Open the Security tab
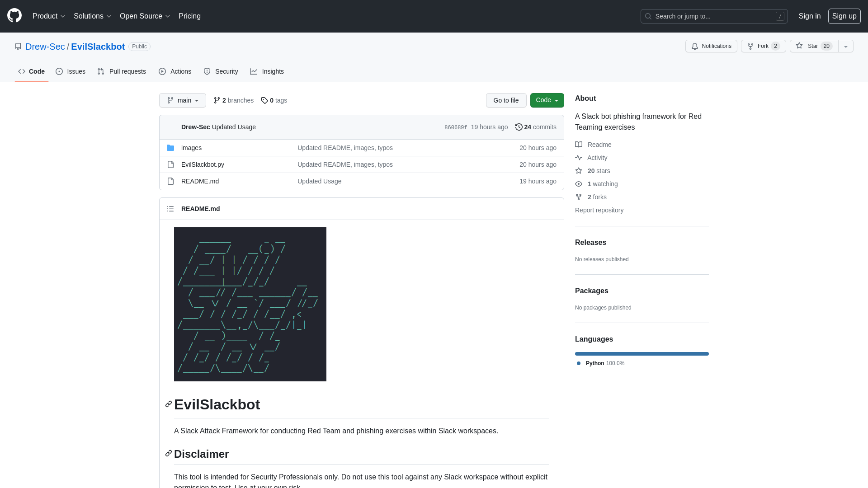868x488 pixels. 221,71
